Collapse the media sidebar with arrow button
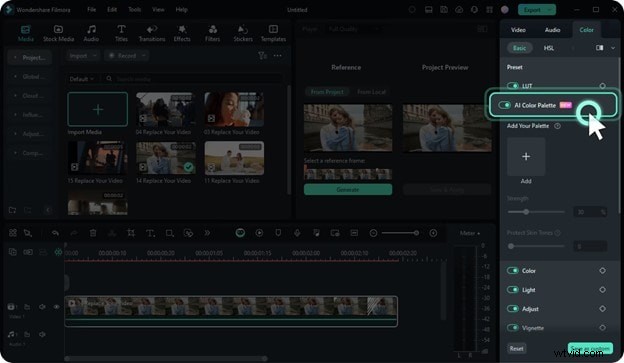The width and height of the screenshot is (624, 363). coord(48,210)
